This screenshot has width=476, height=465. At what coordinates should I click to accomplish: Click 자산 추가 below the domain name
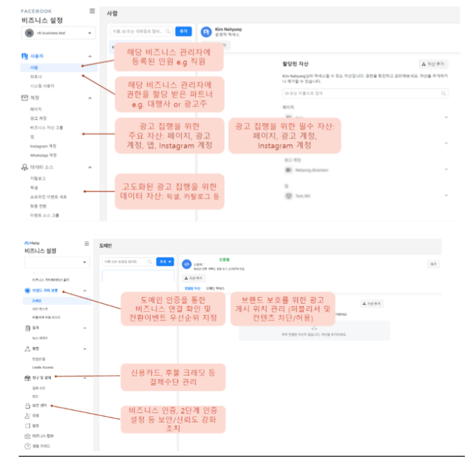click(193, 278)
